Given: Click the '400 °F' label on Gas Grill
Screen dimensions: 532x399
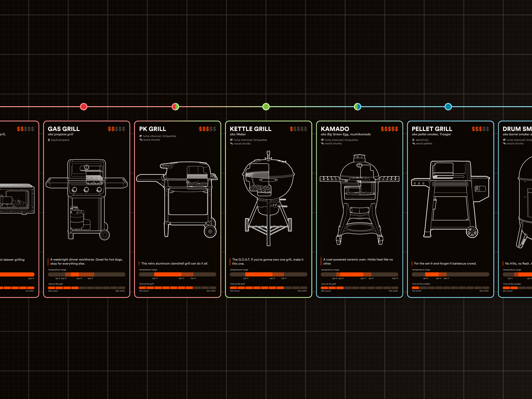Looking at the screenshot, I should click(x=79, y=279).
